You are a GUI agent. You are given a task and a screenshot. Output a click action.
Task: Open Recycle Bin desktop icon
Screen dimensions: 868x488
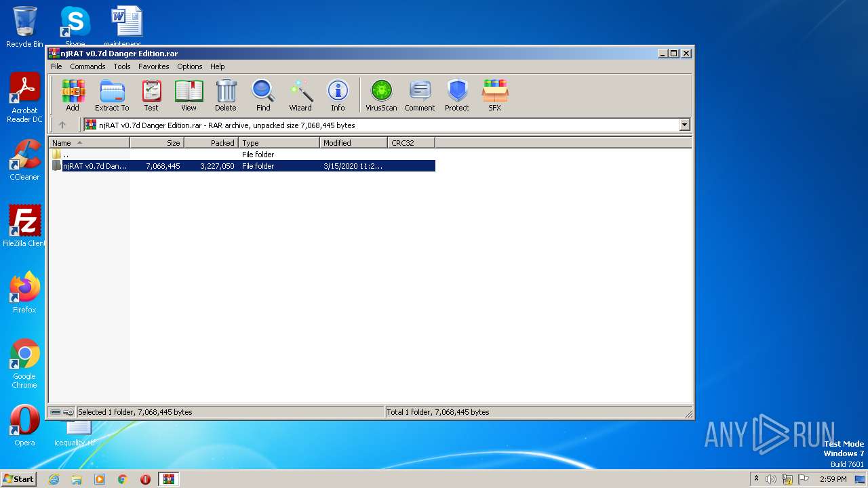point(24,27)
